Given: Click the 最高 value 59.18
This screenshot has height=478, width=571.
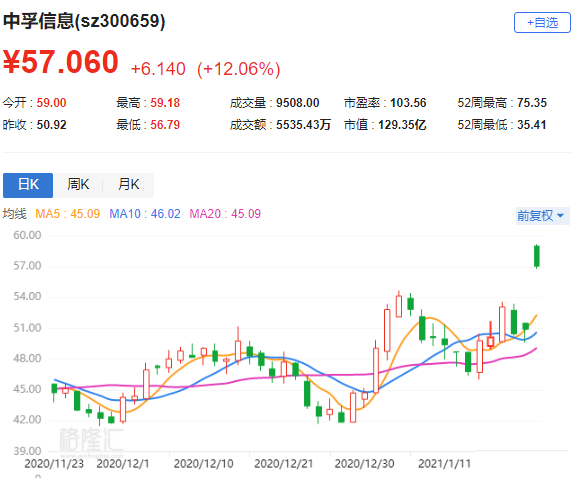Looking at the screenshot, I should pos(165,103).
